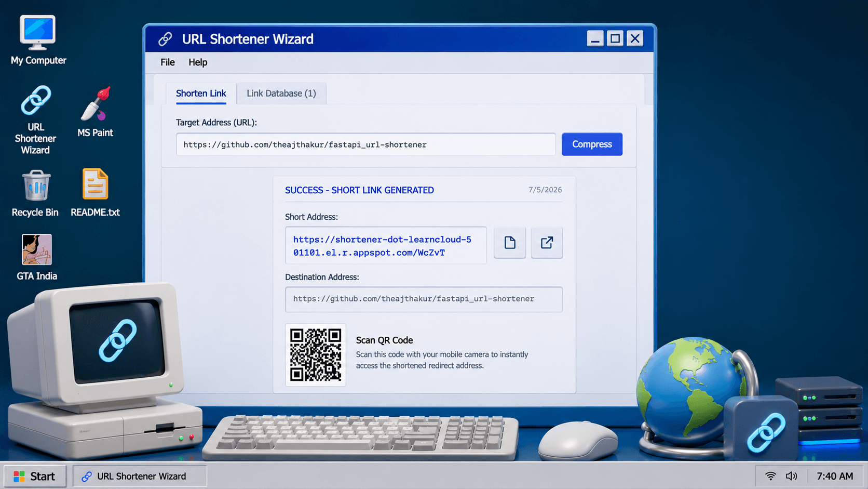Click the QR code image

(x=316, y=355)
